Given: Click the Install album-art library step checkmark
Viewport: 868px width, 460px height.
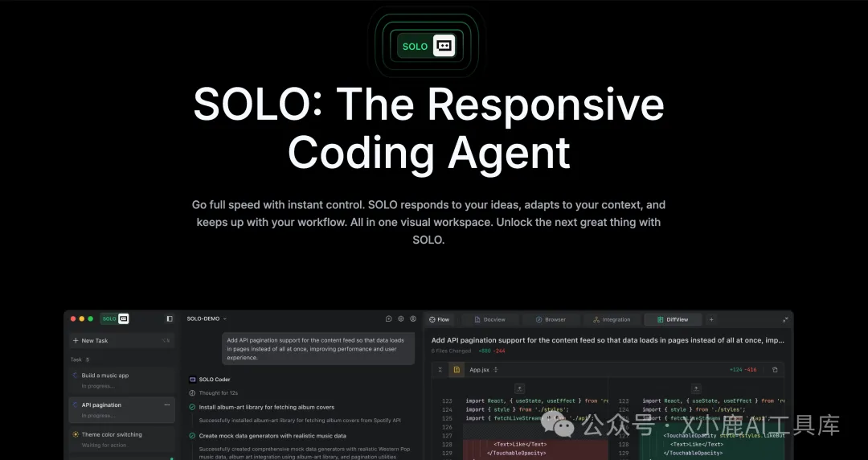Looking at the screenshot, I should [x=192, y=408].
